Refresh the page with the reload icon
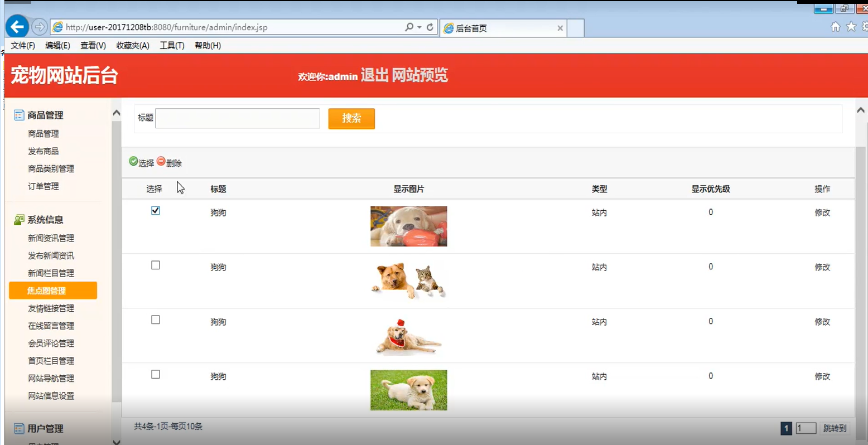The width and height of the screenshot is (868, 445). pos(430,27)
